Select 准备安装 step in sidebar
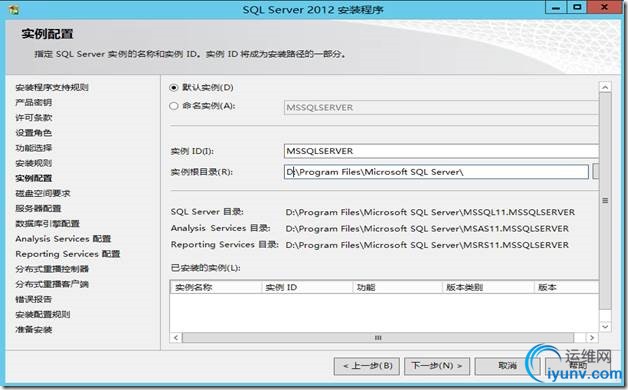 click(34, 330)
